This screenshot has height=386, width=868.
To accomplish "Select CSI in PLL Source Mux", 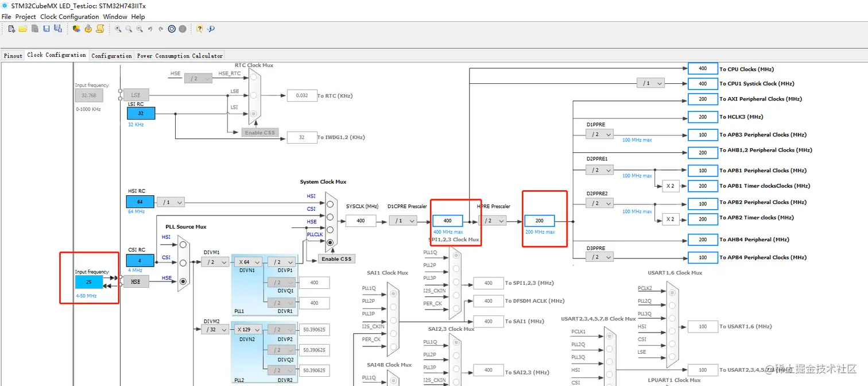I will coord(183,263).
